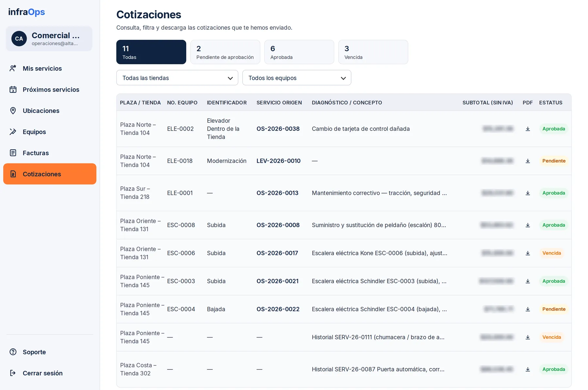Click the PLAZA / TIENDA column header
The image size is (588, 390).
click(140, 102)
